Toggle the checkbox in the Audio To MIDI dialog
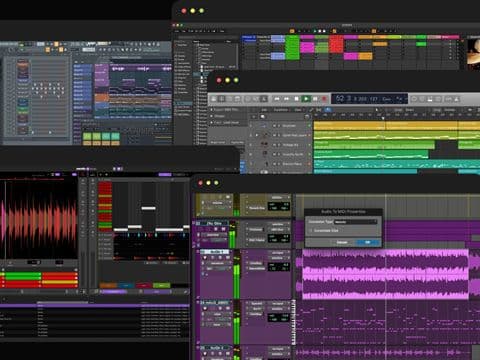The width and height of the screenshot is (480, 360). 311,230
